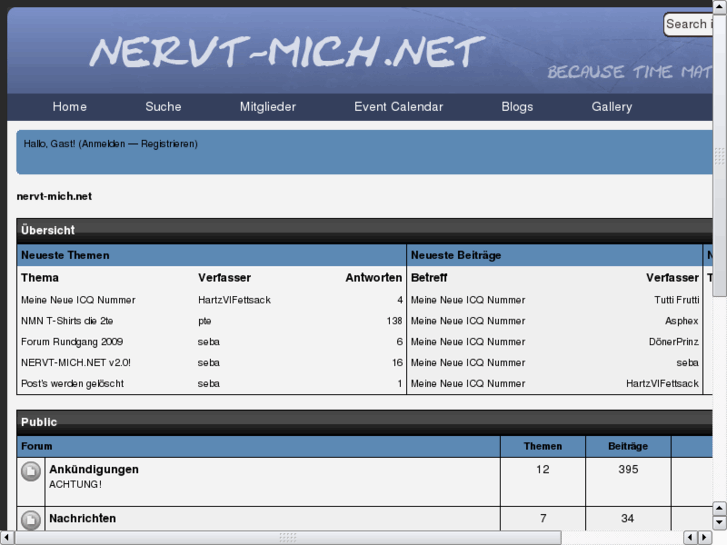Click the NERVT-MICH.NET site logo
Image resolution: width=727 pixels, height=545 pixels.
(x=287, y=51)
